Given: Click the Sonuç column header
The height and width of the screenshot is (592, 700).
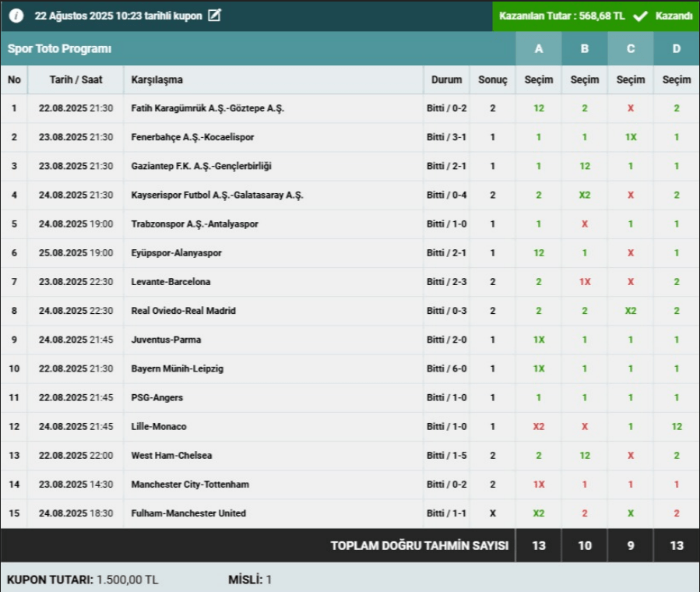Looking at the screenshot, I should (492, 79).
